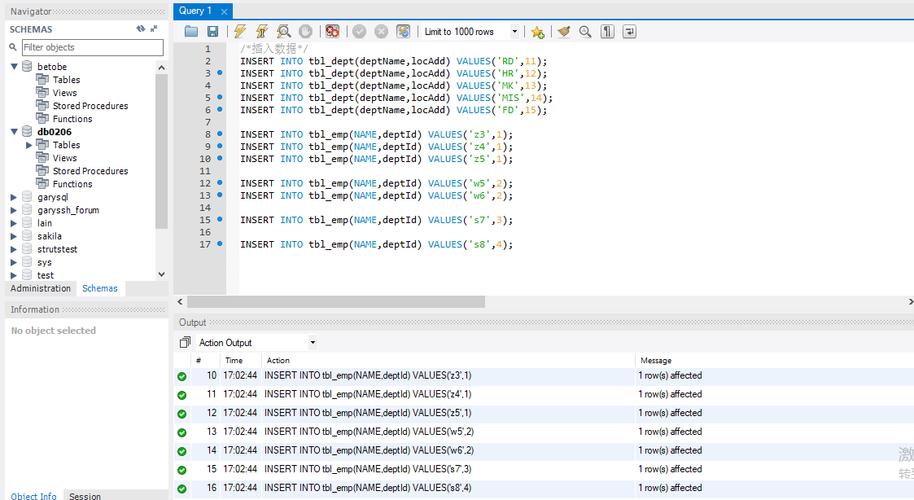
Task: Click the output copy icon beside Action Output
Action: coord(185,343)
